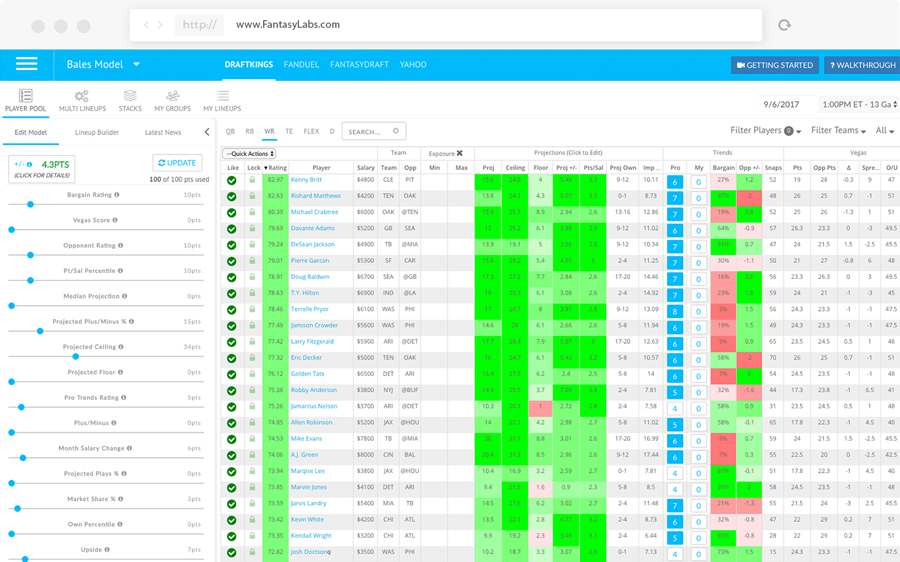Toggle Like check for Rishard Matthews

[231, 196]
